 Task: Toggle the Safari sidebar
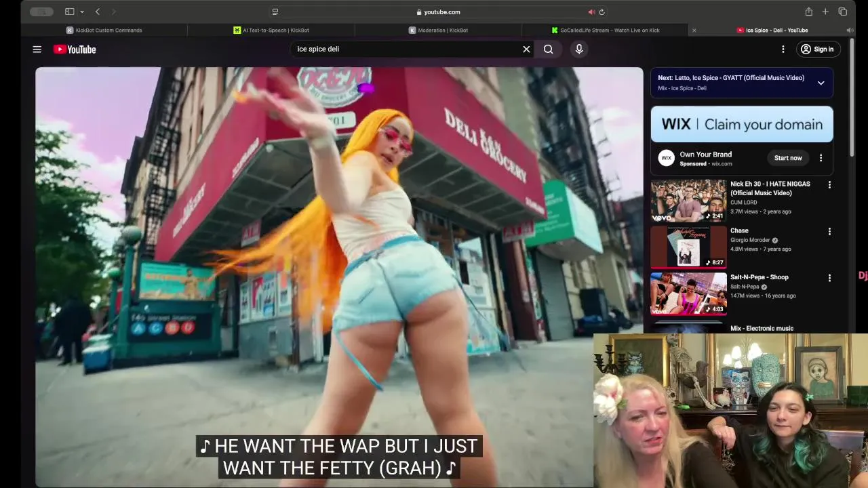(69, 12)
